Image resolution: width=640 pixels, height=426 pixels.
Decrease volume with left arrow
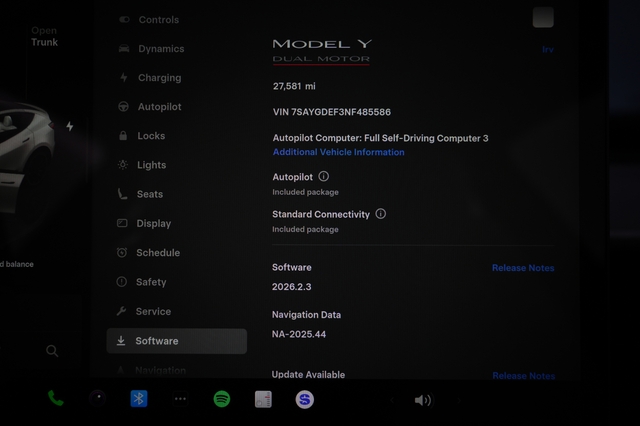(392, 400)
